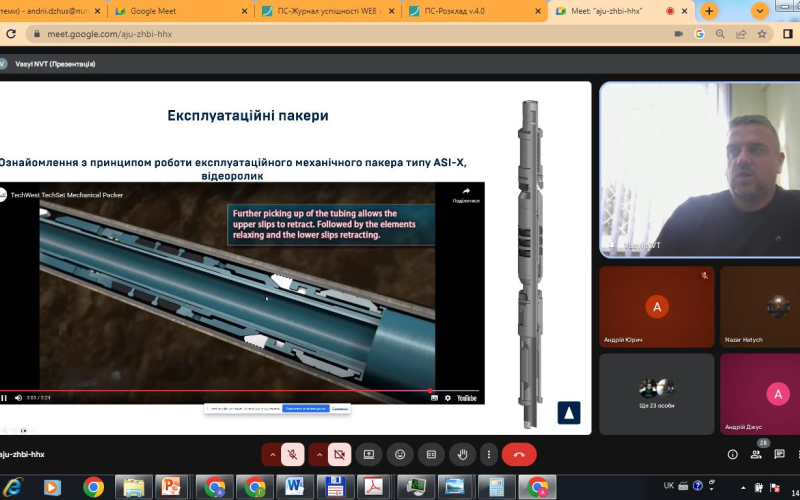800x500 pixels.
Task: Turn on the camera
Action: coord(339,454)
